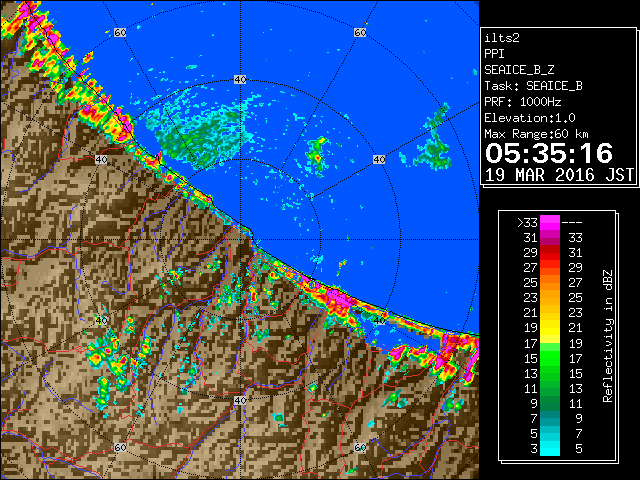Viewport: 640px width, 480px height.
Task: Click the radar site name ilts2
Action: pos(502,38)
